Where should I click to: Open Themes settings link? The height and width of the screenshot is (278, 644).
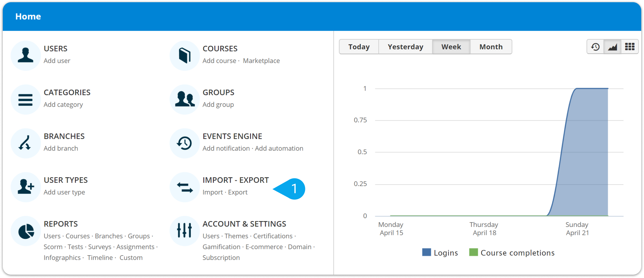(237, 236)
